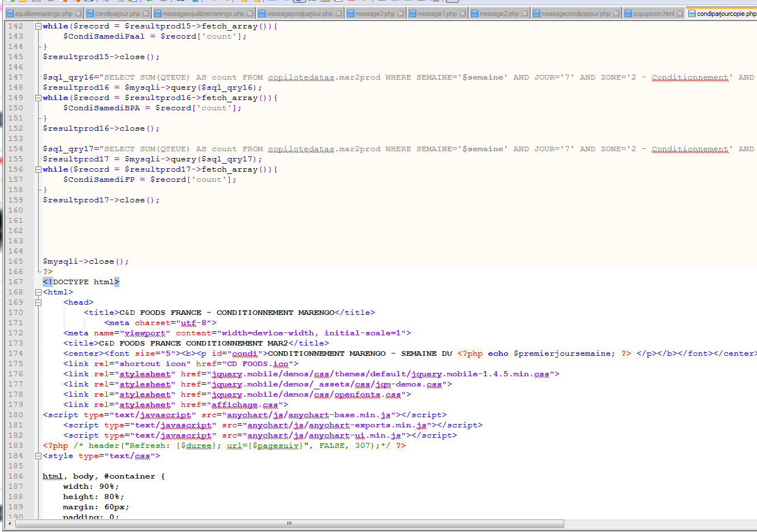Switch to the message1.php tab
The width and height of the screenshot is (757, 532).
436,14
